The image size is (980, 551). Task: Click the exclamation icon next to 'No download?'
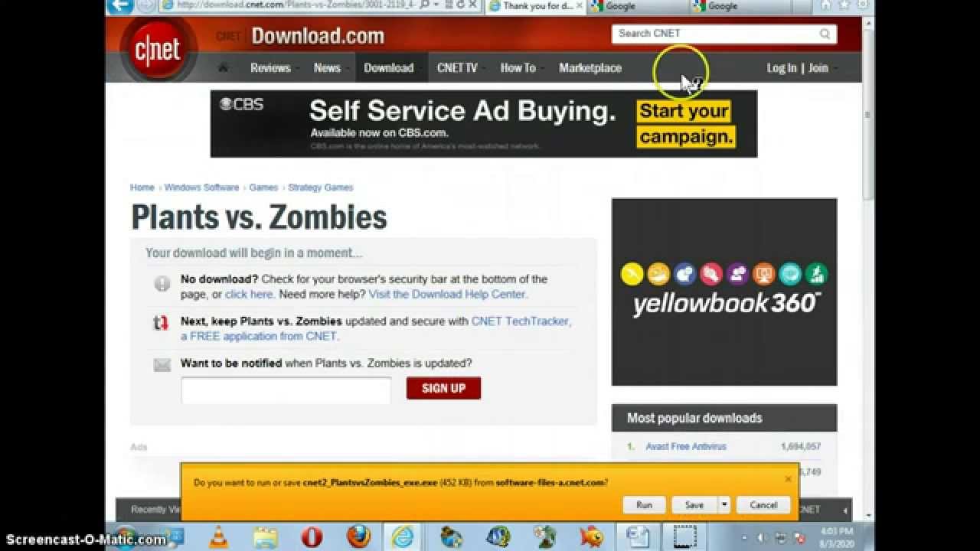(x=162, y=284)
